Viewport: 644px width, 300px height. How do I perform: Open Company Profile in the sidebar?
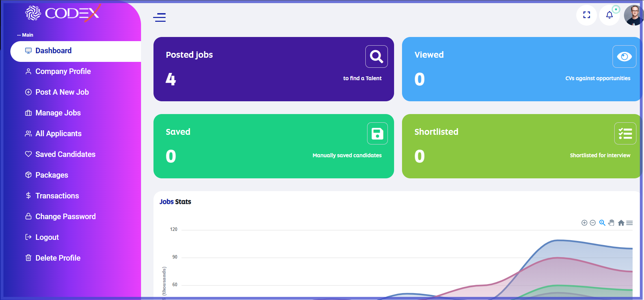(63, 72)
